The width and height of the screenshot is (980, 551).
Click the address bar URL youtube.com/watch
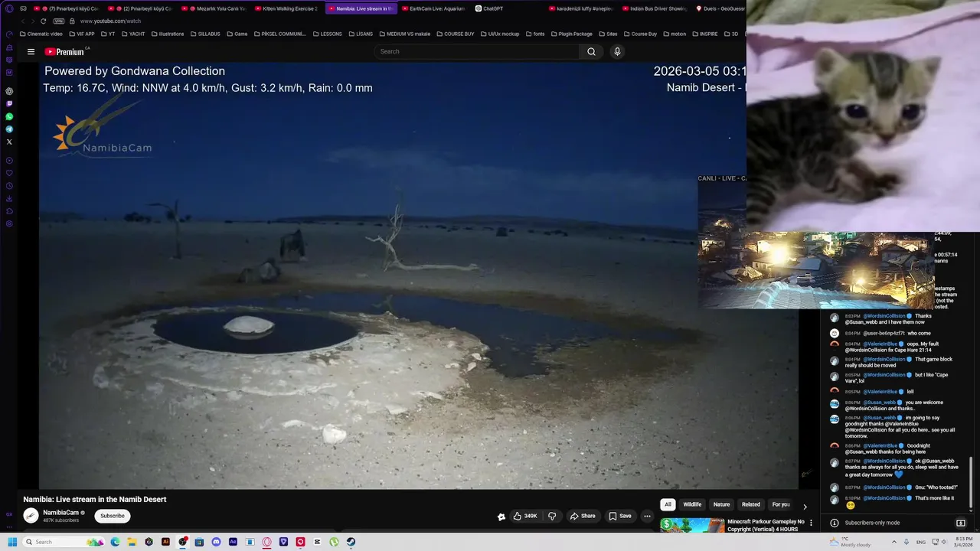(110, 21)
